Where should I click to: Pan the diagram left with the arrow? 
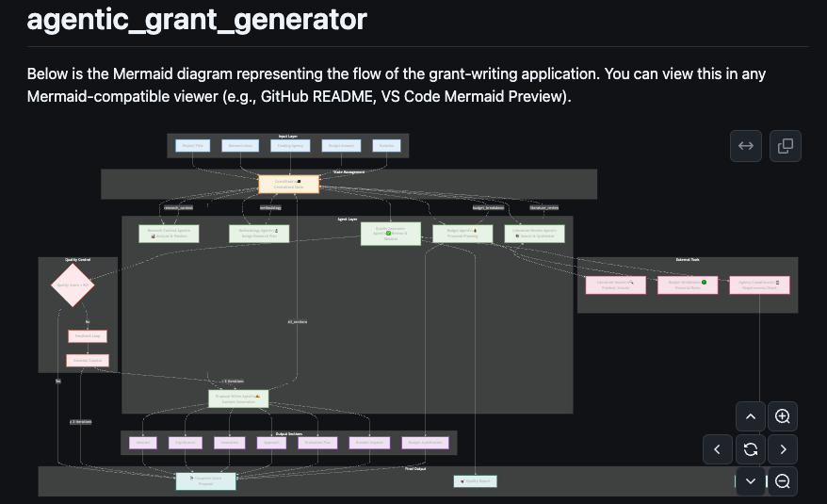click(x=718, y=449)
